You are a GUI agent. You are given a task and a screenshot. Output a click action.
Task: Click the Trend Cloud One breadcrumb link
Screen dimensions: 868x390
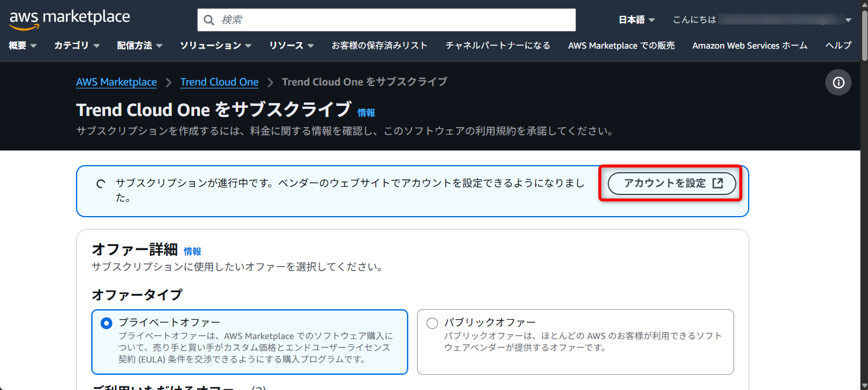coord(219,82)
